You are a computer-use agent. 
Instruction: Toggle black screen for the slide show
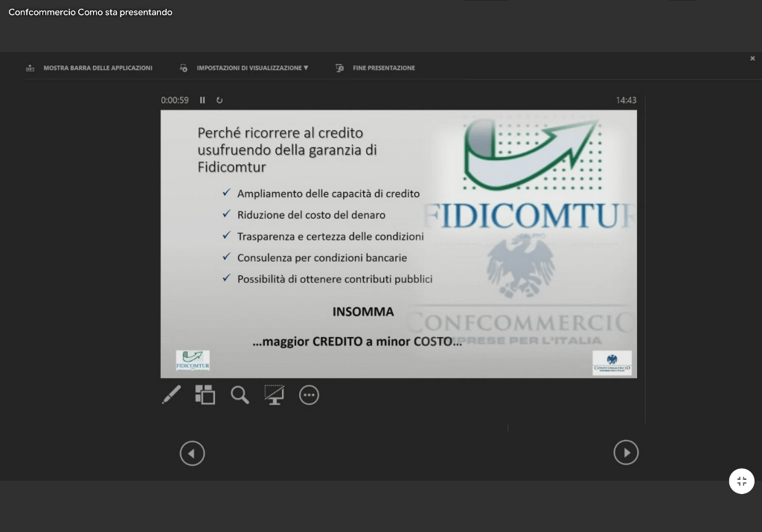(x=275, y=395)
